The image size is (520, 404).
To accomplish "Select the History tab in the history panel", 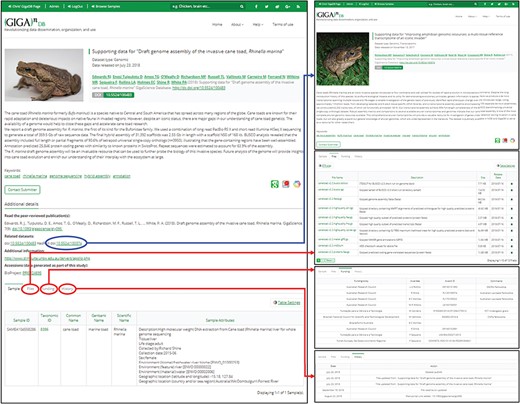I will (x=358, y=357).
